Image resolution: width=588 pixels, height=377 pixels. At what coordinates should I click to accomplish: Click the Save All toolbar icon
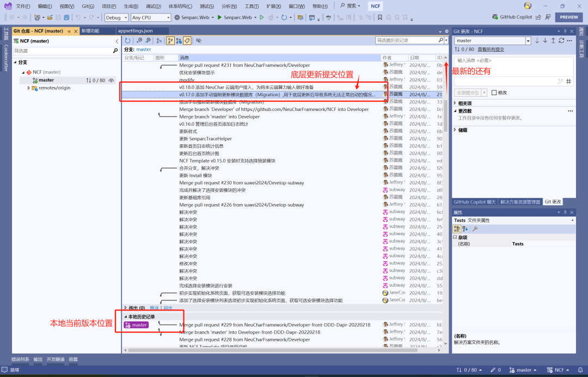[x=66, y=17]
